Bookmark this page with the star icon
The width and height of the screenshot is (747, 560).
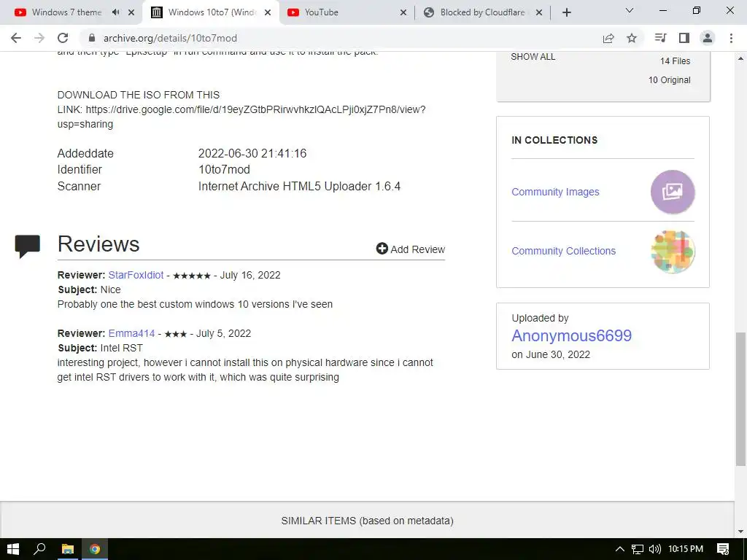tap(632, 38)
